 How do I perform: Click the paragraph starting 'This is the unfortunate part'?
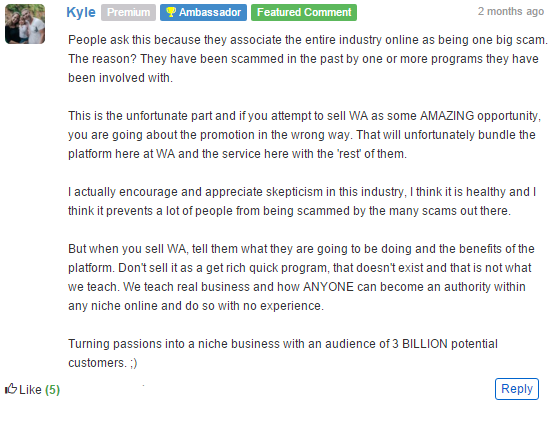[304, 135]
